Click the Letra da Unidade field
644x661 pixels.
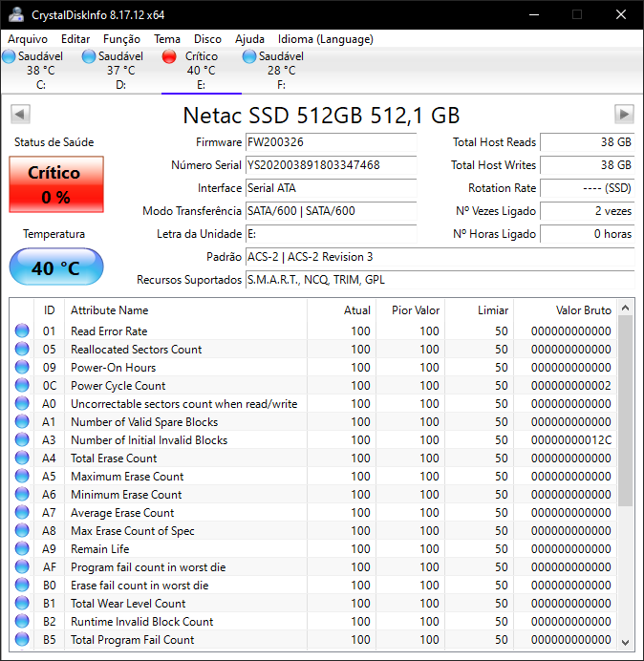[x=331, y=234]
